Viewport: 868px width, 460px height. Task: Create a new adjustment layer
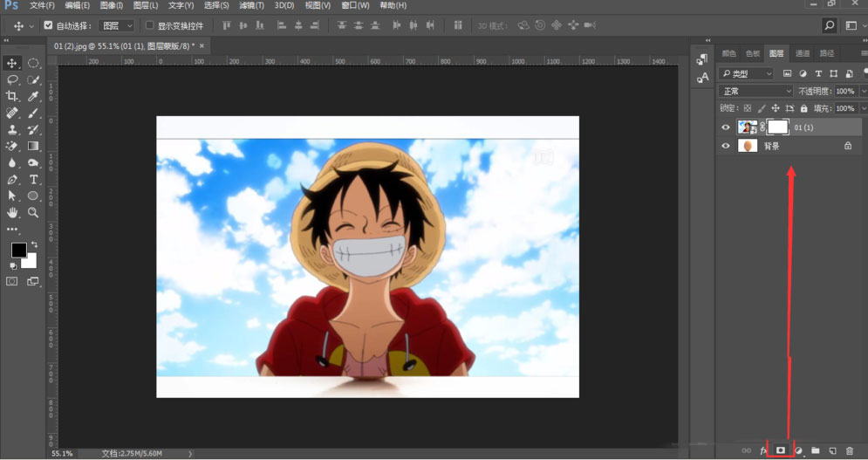coord(797,450)
